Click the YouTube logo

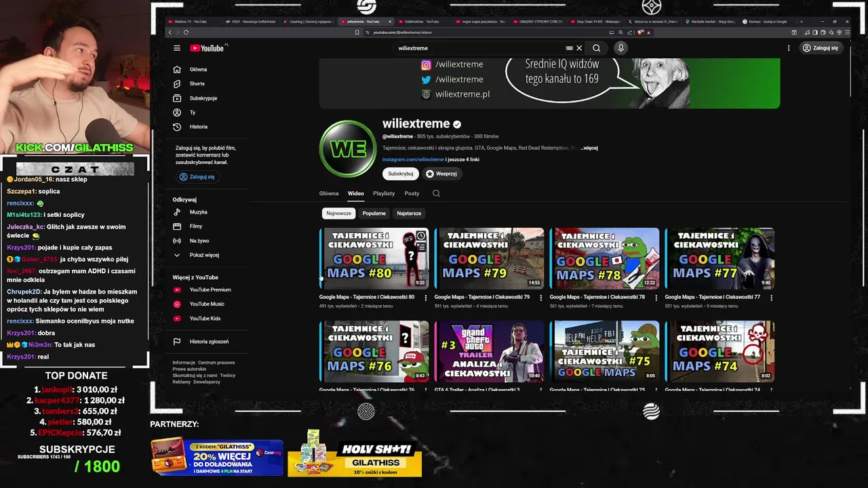point(207,48)
